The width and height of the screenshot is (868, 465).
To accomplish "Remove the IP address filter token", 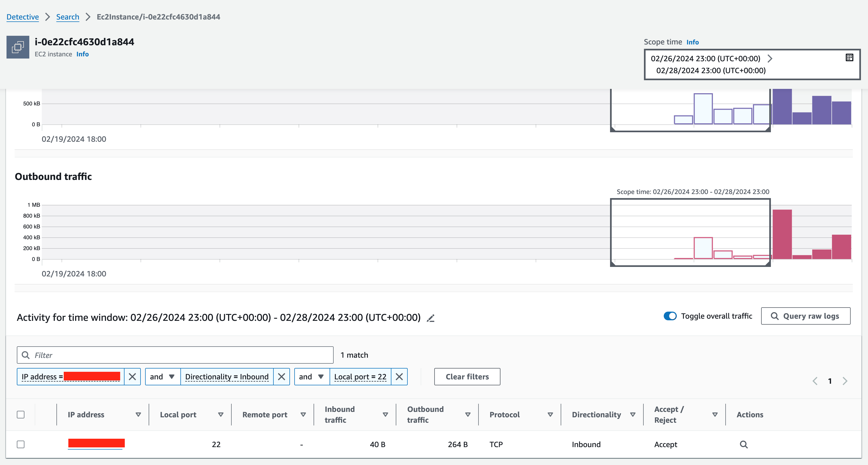I will click(x=132, y=376).
